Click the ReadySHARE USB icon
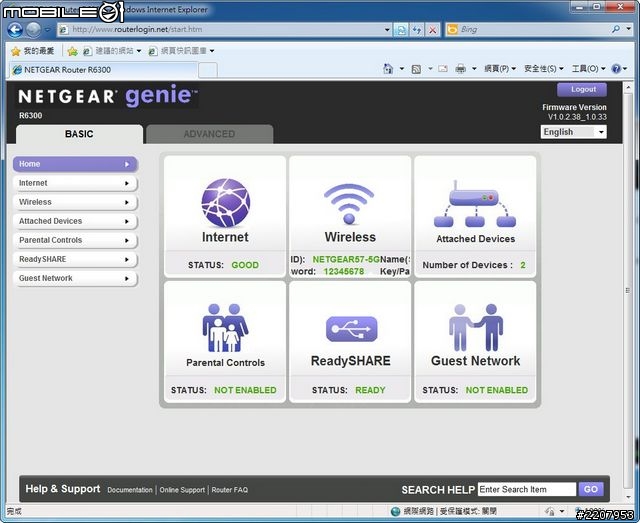640x523 pixels. (x=351, y=329)
